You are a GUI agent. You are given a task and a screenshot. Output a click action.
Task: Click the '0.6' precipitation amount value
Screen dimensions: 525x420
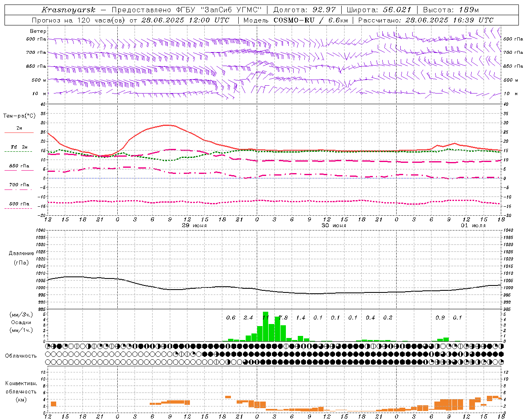pyautogui.click(x=231, y=318)
